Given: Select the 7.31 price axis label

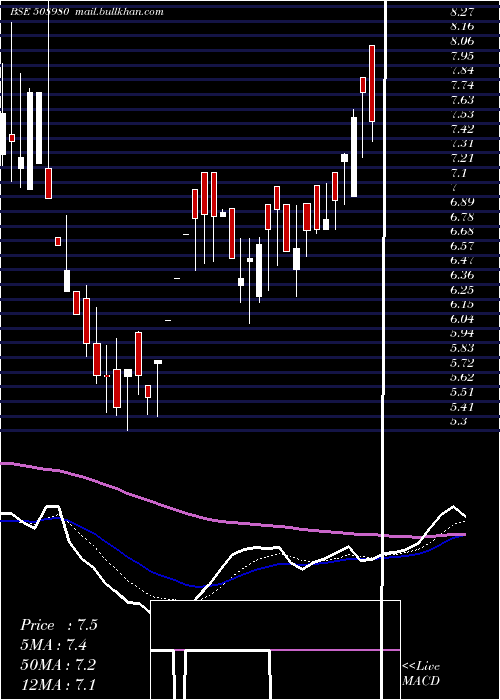Looking at the screenshot, I should point(462,144).
